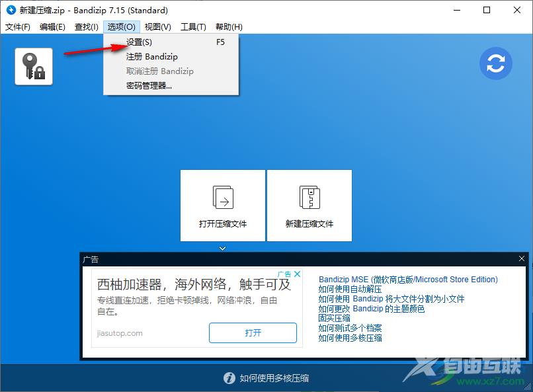The width and height of the screenshot is (533, 392).
Task: Click the grayed 取消注册 Bandizip entry
Action: (x=171, y=71)
